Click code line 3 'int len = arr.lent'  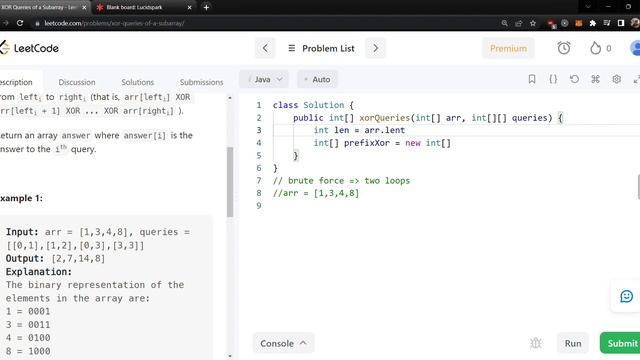pyautogui.click(x=359, y=130)
